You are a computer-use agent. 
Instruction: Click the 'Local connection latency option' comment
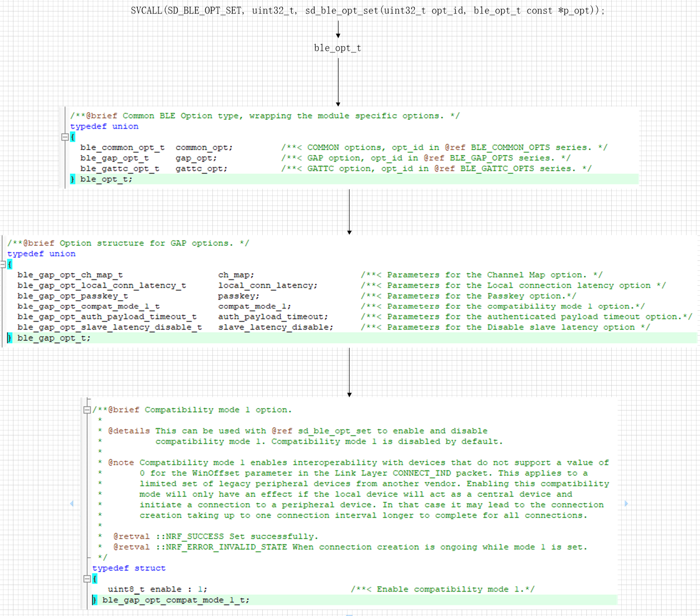click(514, 285)
